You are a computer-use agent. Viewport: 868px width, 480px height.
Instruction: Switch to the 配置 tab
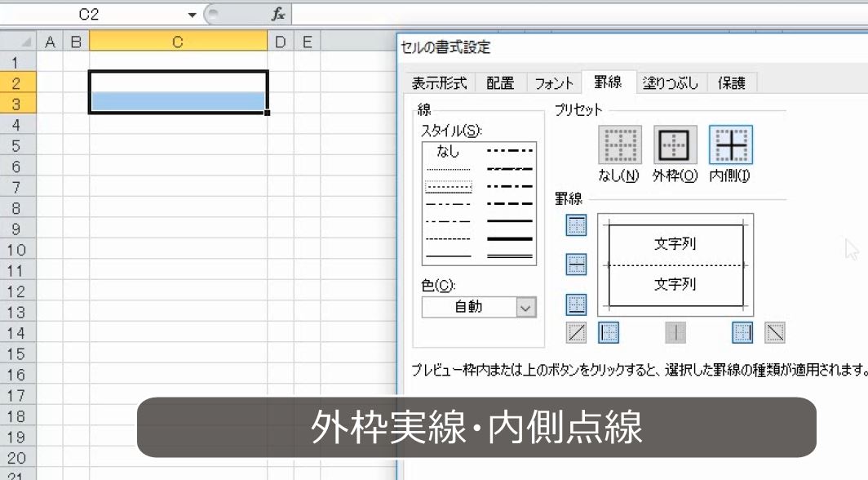click(500, 83)
